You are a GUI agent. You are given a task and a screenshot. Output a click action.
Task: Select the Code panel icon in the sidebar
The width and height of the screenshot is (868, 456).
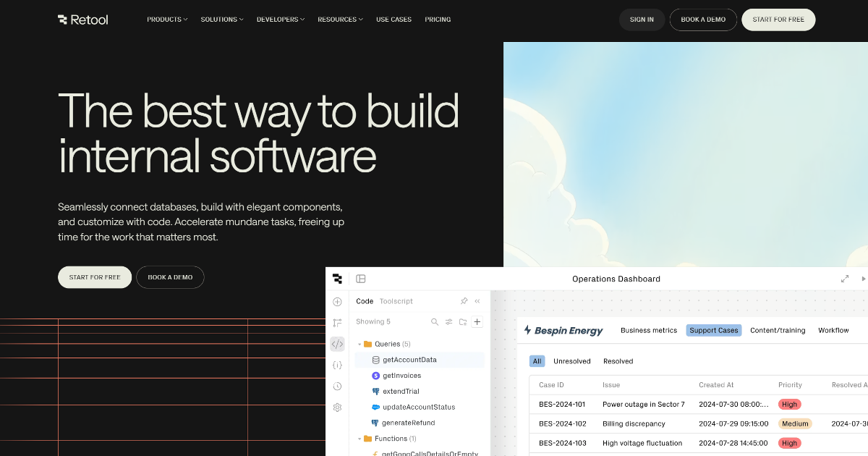tap(337, 344)
